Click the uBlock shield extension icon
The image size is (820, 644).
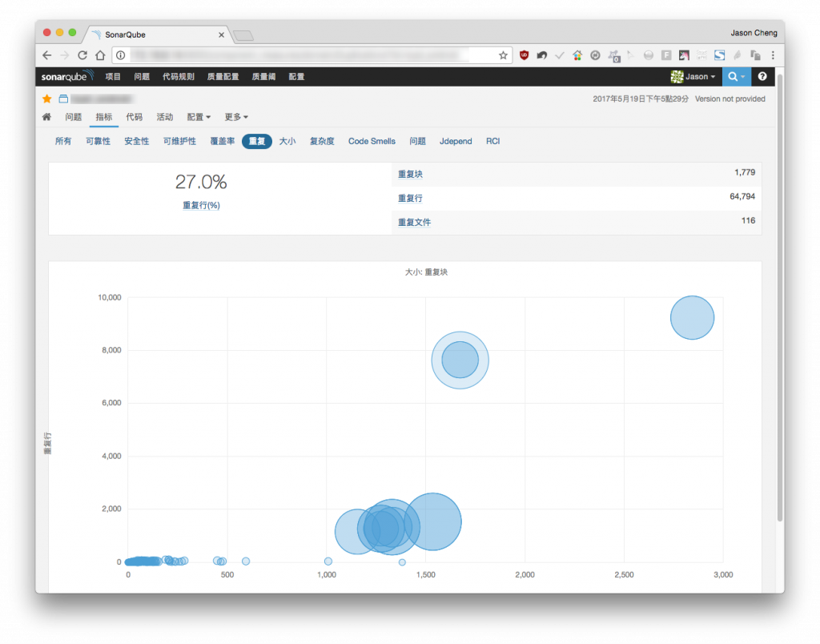(x=524, y=55)
